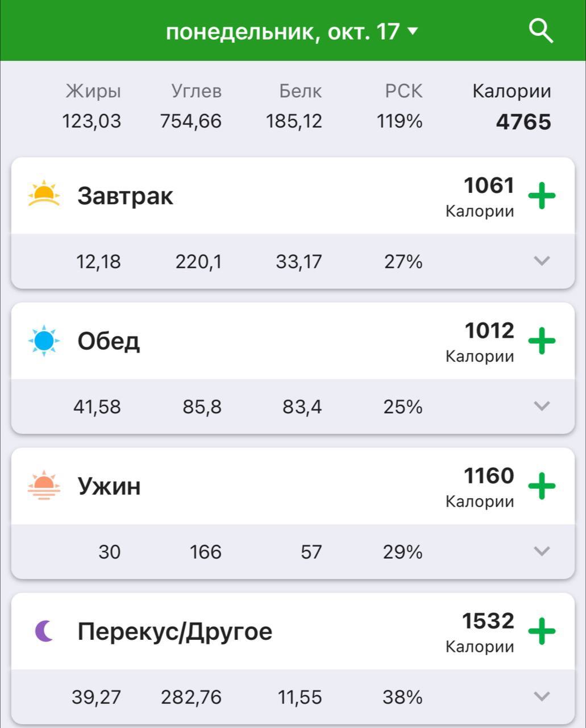The height and width of the screenshot is (728, 586).
Task: Add food to Перекус/Другое with plus icon
Action: [x=542, y=631]
